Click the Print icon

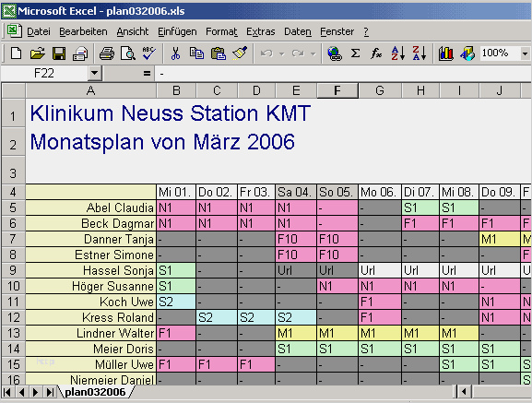click(107, 53)
